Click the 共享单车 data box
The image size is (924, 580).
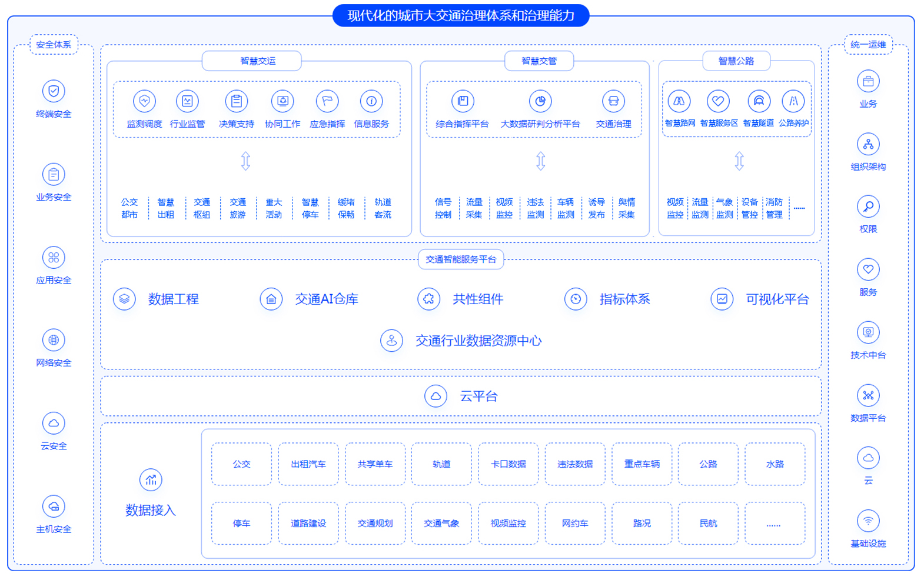[375, 464]
